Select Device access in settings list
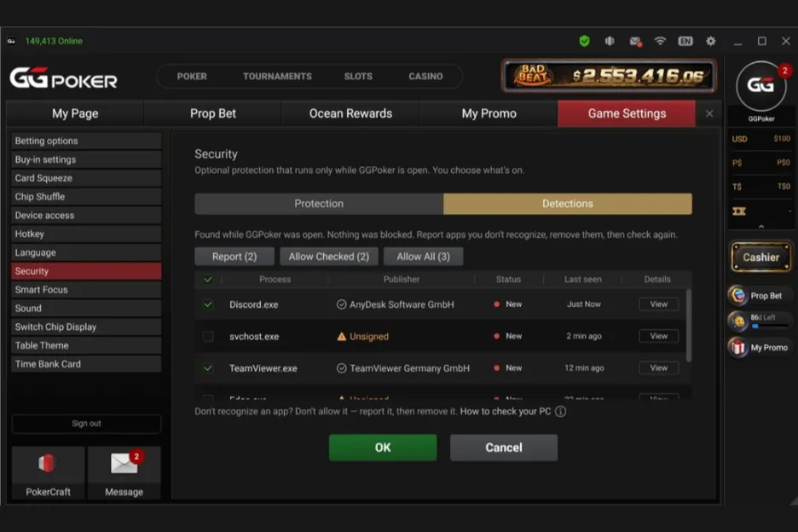798x532 pixels. 86,216
